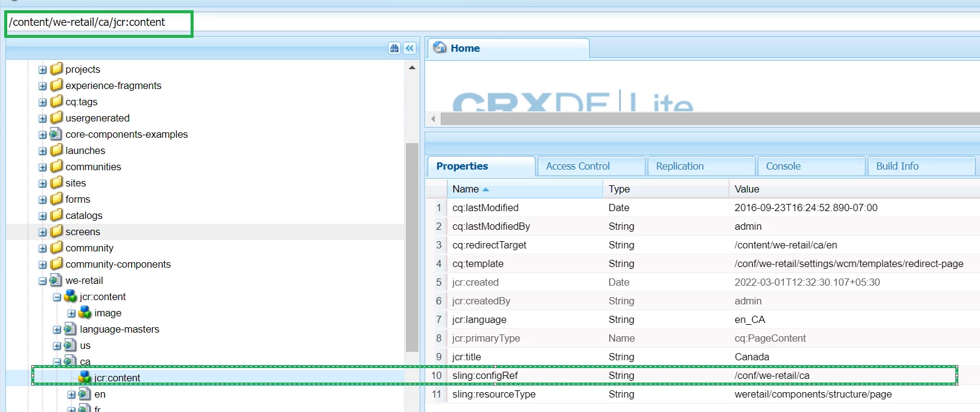Click the catalogs folder icon
980x412 pixels.
tap(57, 215)
